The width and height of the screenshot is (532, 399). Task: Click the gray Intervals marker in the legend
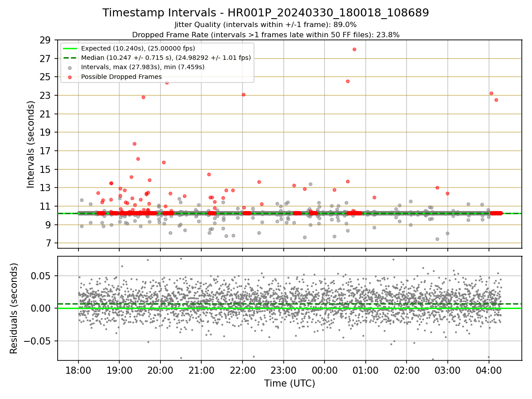click(70, 67)
